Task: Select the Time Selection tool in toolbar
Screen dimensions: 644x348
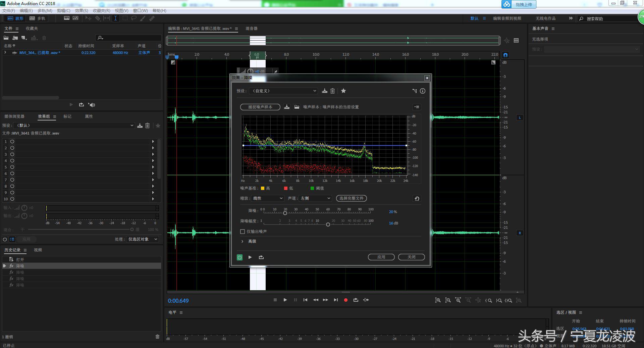Action: click(115, 18)
